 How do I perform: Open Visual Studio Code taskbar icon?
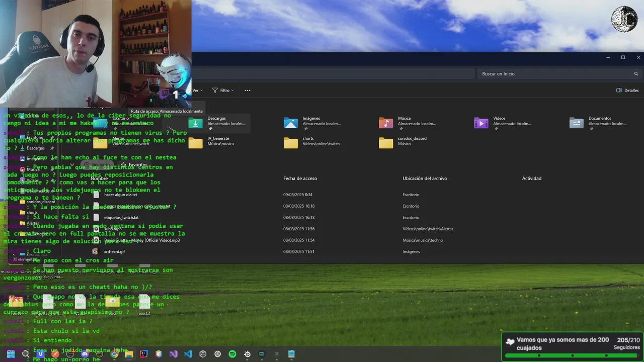[188, 354]
